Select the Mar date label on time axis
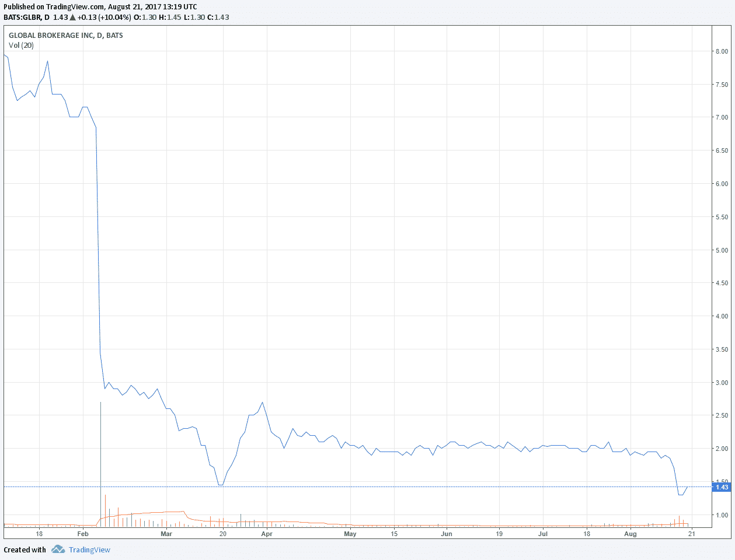This screenshot has width=735, height=560. coord(166,534)
